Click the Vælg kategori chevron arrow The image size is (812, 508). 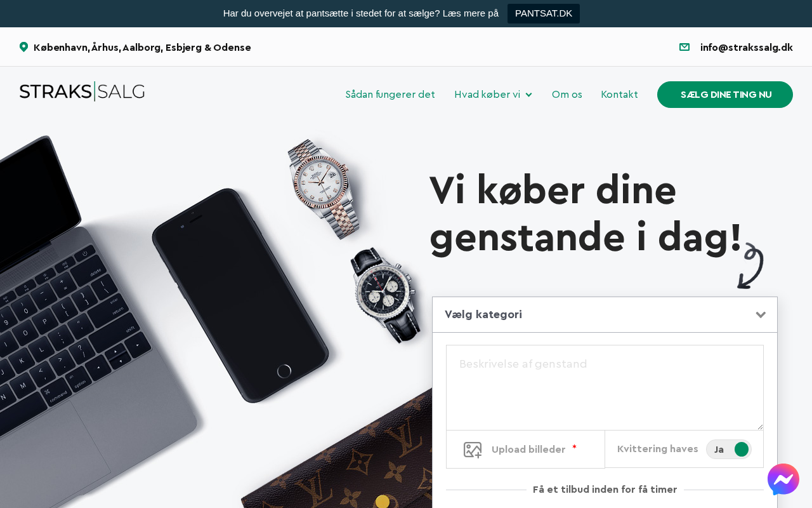pyautogui.click(x=761, y=315)
